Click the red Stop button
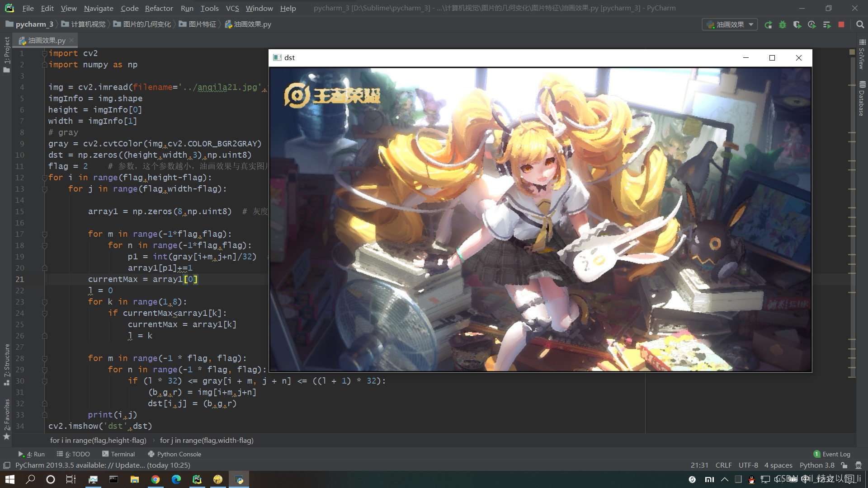Viewport: 868px width, 488px height. pos(841,25)
